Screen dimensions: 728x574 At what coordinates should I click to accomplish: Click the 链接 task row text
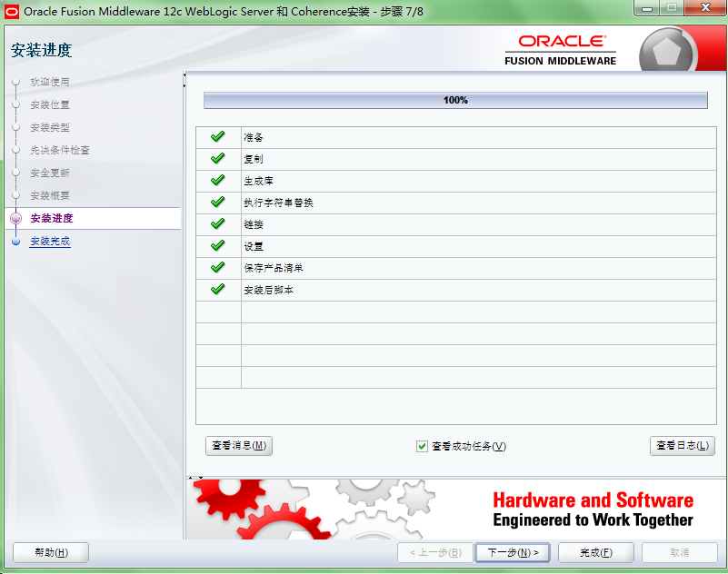[254, 224]
